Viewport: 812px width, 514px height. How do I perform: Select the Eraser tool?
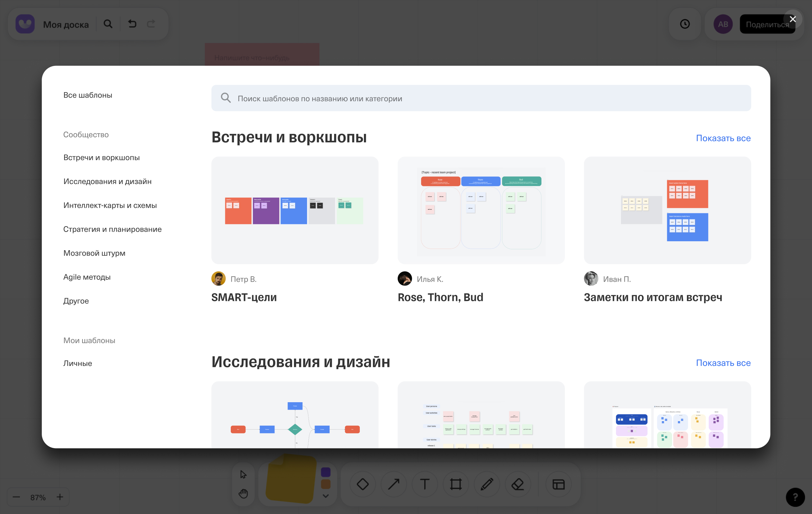[518, 484]
